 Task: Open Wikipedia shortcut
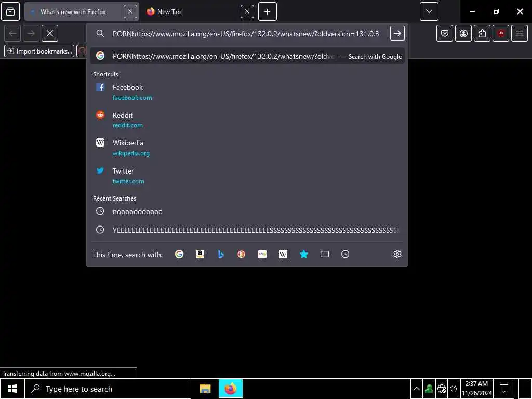(x=247, y=148)
